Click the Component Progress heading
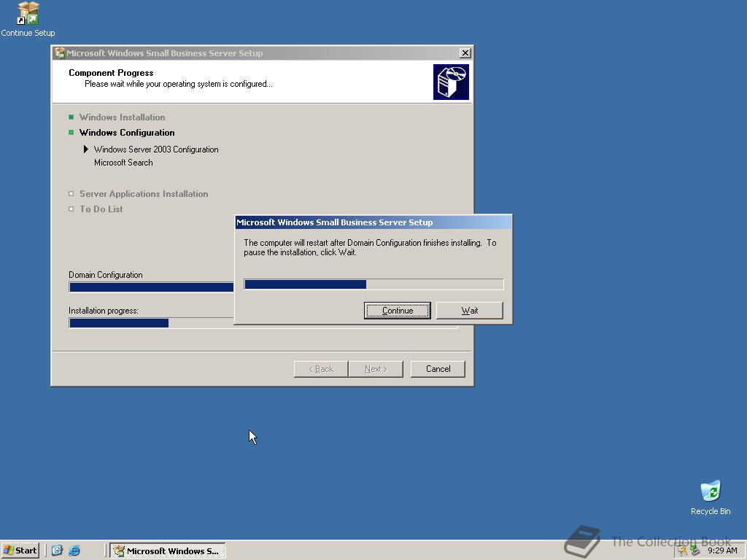This screenshot has width=747, height=560. coord(111,73)
